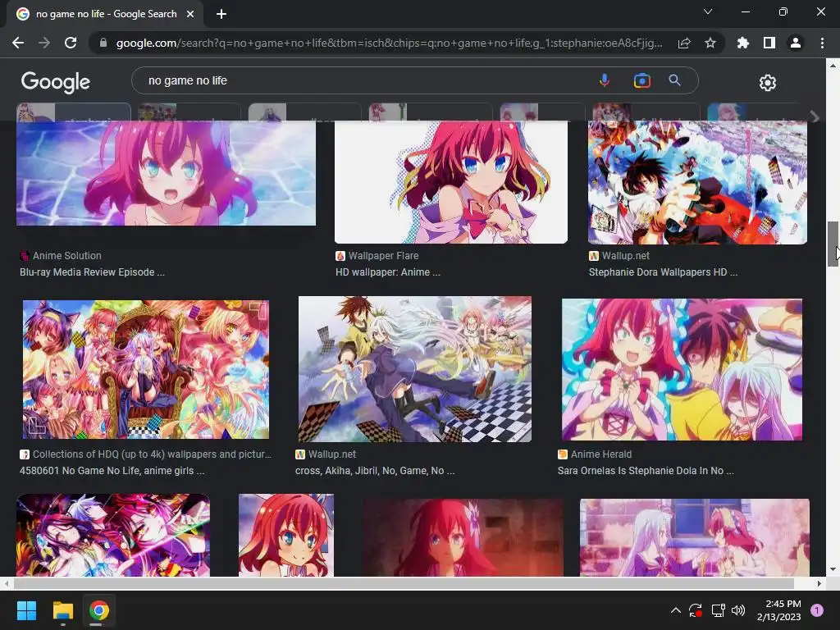Open the 4580601 anime girls collage thumbnail

[146, 370]
